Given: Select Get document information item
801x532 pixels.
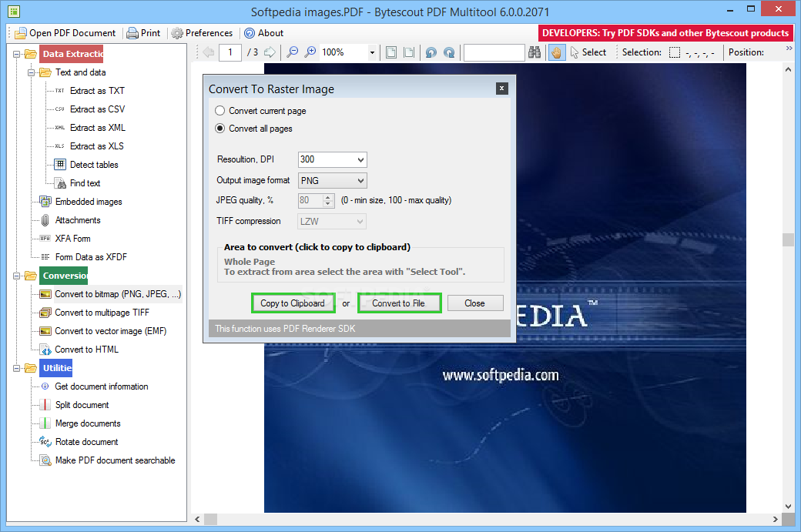Looking at the screenshot, I should (102, 386).
